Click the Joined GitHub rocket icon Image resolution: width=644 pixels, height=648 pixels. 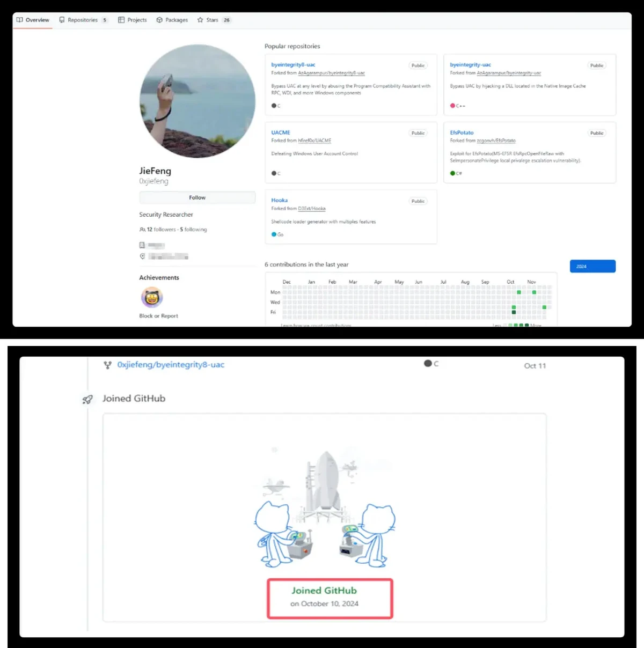pos(87,399)
